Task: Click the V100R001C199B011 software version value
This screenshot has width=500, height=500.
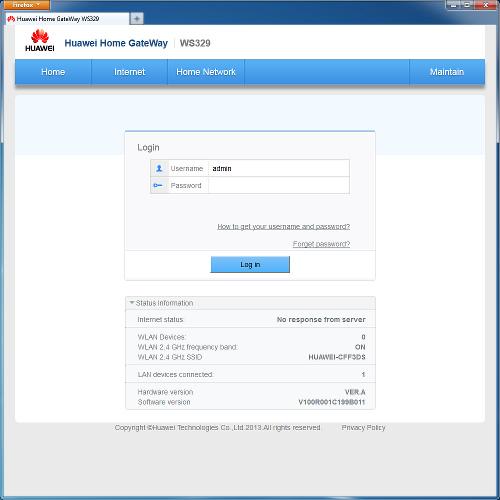Action: pyautogui.click(x=332, y=402)
